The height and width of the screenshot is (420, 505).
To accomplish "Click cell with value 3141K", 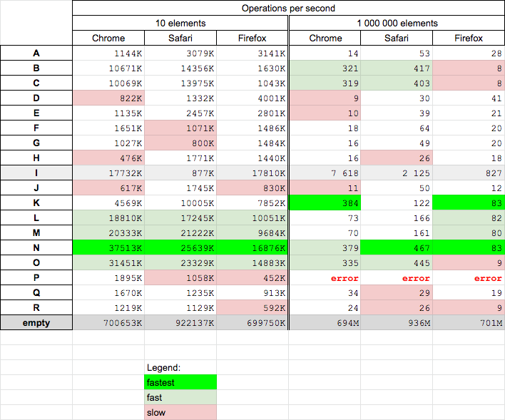I will pyautogui.click(x=252, y=53).
